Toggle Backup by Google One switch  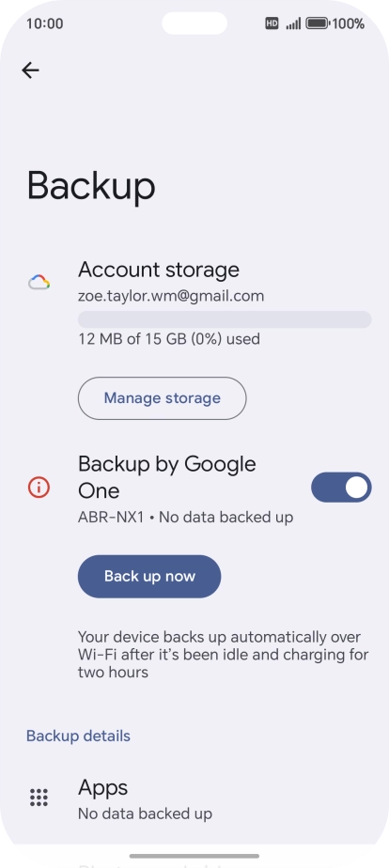[x=341, y=488]
